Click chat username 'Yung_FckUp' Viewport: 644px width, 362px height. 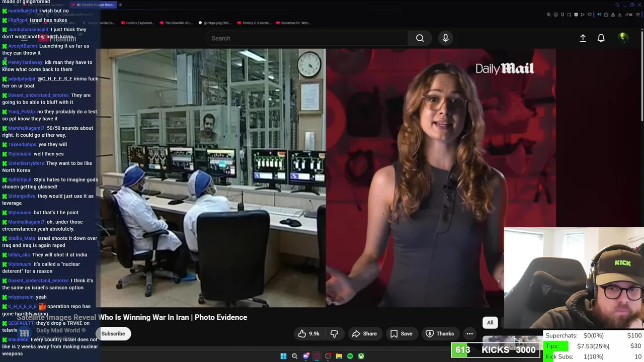[22, 112]
